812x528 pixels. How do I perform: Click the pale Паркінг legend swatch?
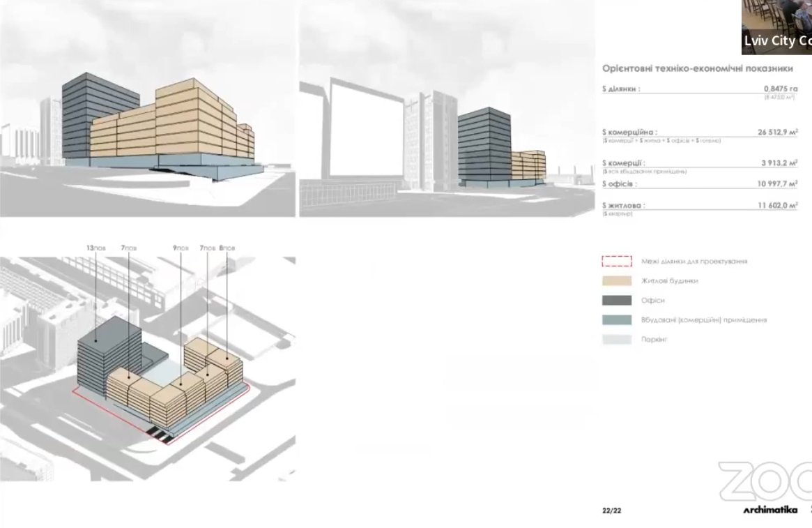pyautogui.click(x=616, y=340)
